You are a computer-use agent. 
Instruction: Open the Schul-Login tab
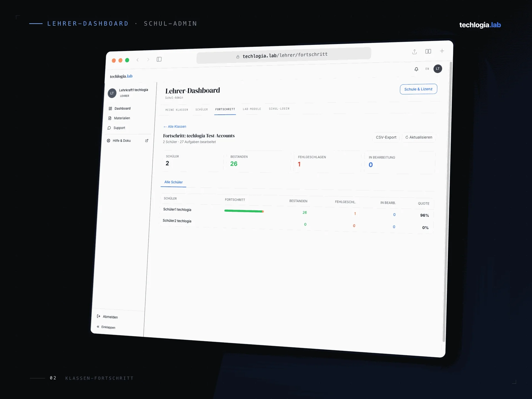pyautogui.click(x=279, y=109)
